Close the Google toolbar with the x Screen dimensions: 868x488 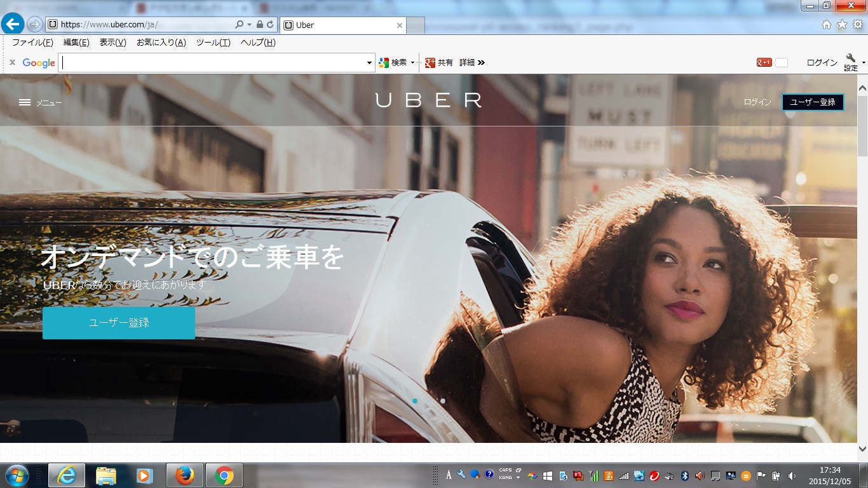coord(12,62)
